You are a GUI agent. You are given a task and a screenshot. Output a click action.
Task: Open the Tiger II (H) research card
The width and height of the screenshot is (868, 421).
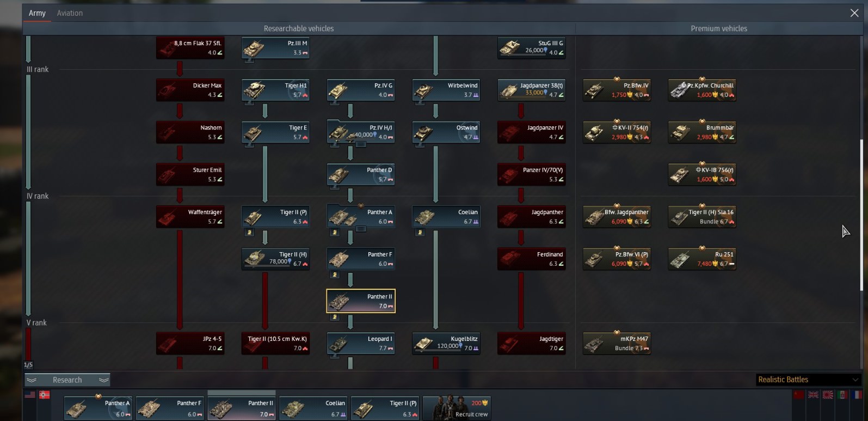click(275, 259)
